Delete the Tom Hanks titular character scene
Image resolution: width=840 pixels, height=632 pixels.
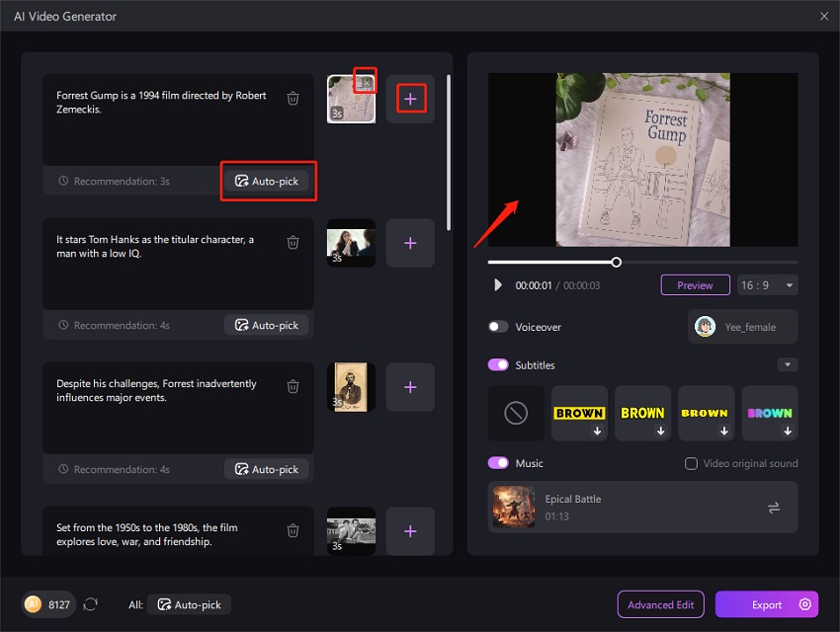pyautogui.click(x=294, y=242)
